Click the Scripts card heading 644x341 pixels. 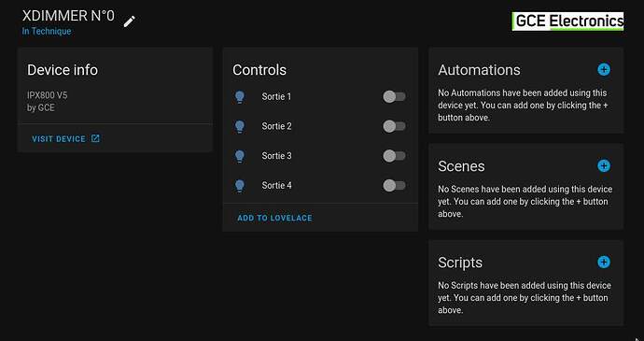[460, 263]
